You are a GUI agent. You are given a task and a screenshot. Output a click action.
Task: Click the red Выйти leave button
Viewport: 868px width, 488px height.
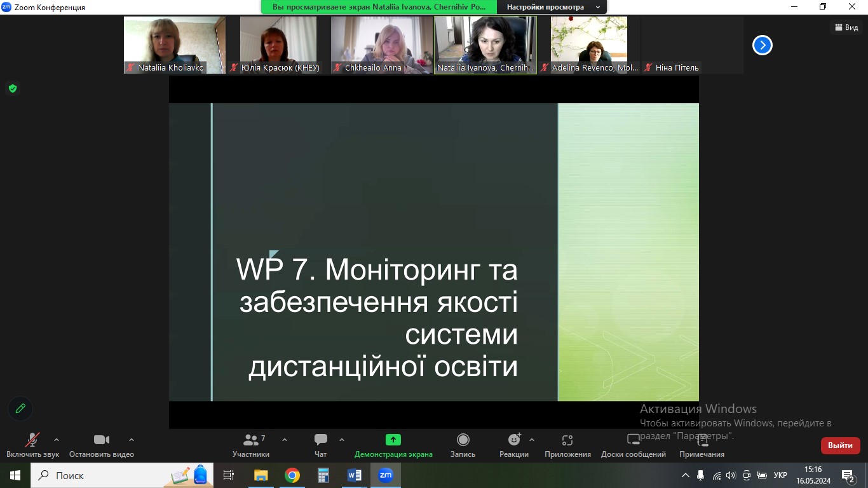pyautogui.click(x=840, y=445)
